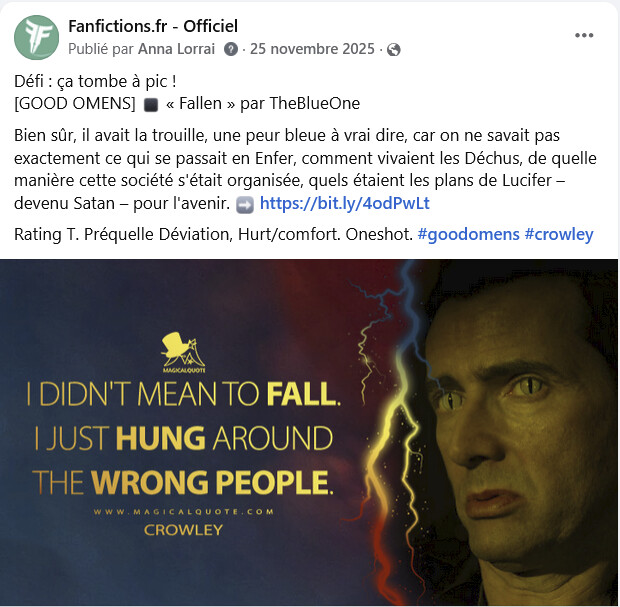Click the black square emoji after [GOOD OMENS]
This screenshot has height=607, width=620.
point(151,105)
